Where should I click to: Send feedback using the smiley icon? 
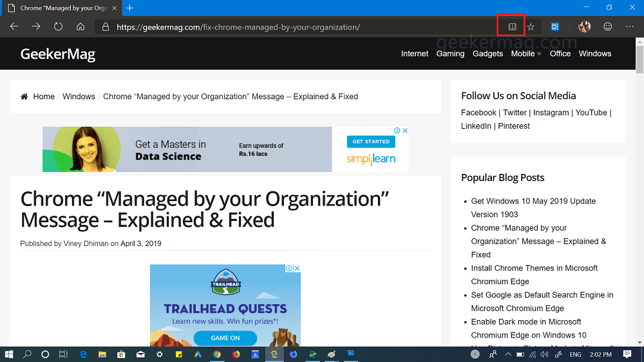[x=607, y=26]
